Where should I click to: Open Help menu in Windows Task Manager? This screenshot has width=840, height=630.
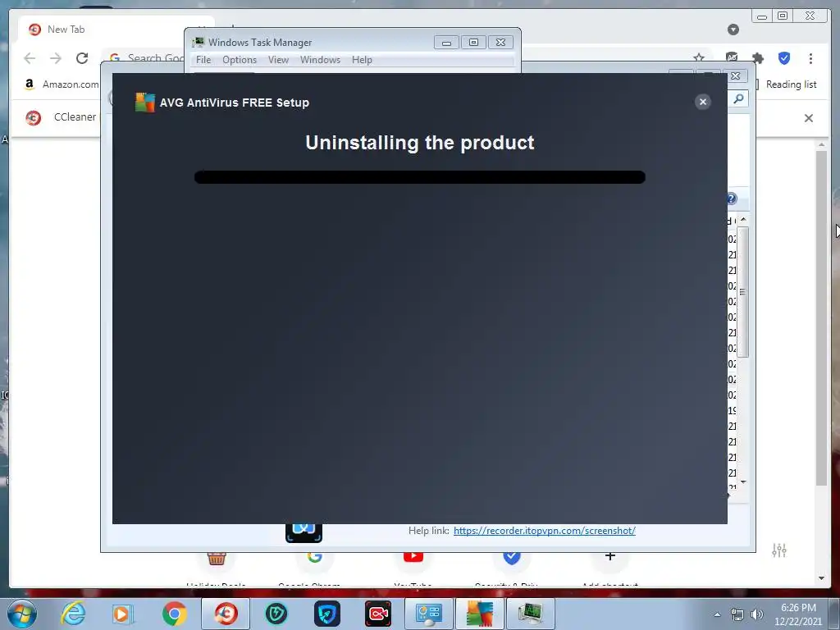362,60
